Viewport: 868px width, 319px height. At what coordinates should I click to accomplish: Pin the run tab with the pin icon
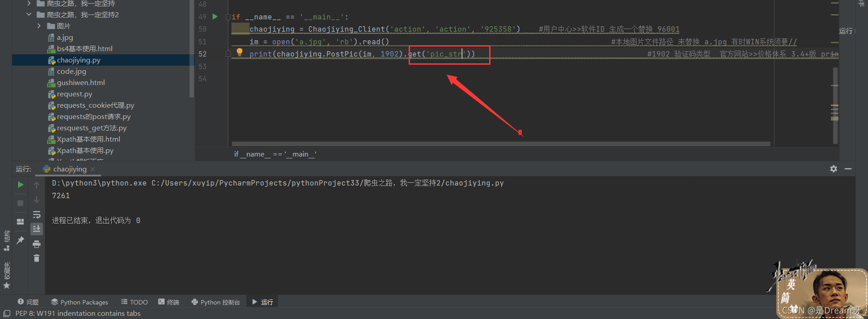tap(20, 240)
